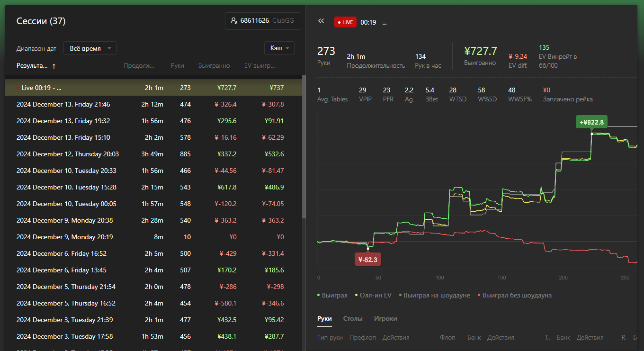644x351 pixels.
Task: Click the sort arrow next to Результа...
Action: [x=54, y=66]
